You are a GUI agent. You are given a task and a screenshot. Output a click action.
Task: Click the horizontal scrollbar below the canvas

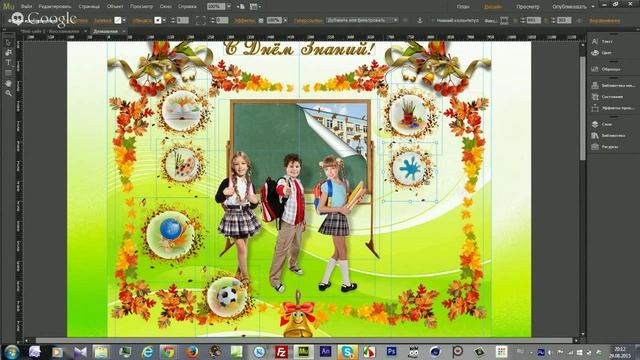304,340
